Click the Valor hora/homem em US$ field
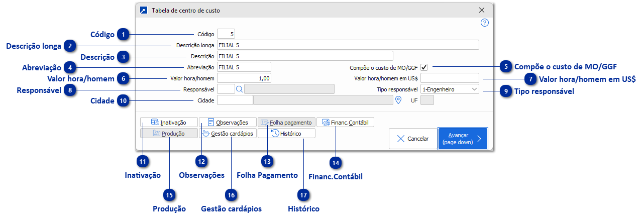The image size is (644, 222). coord(450,78)
